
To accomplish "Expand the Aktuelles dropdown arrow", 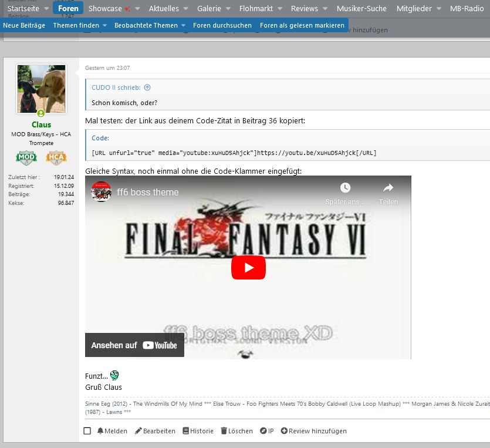I will click(185, 9).
